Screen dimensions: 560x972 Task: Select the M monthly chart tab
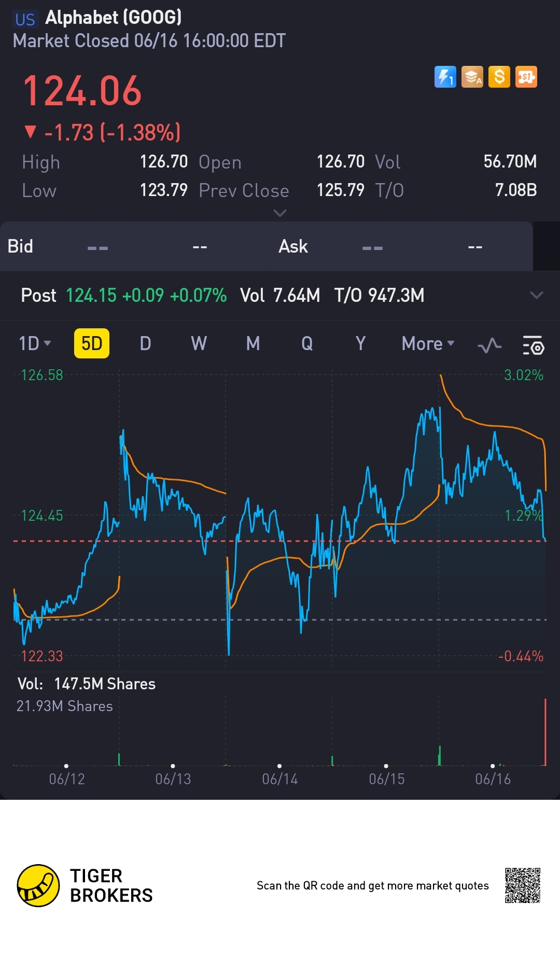click(x=253, y=343)
